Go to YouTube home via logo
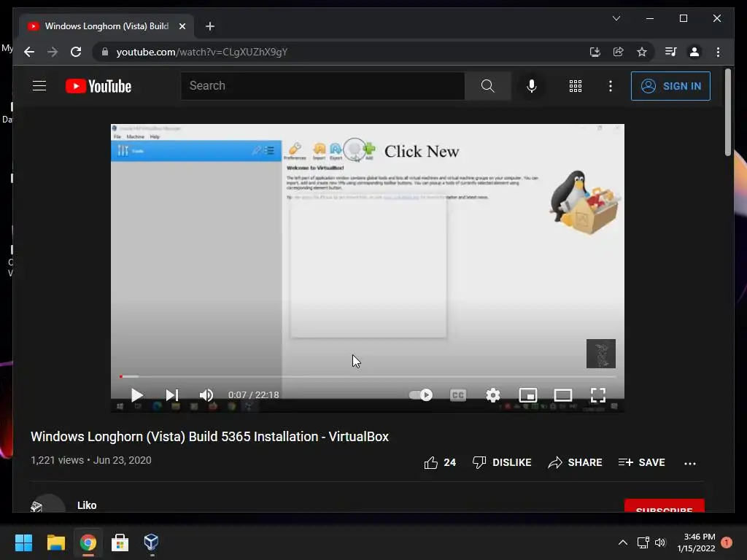The image size is (747, 560). 98,86
